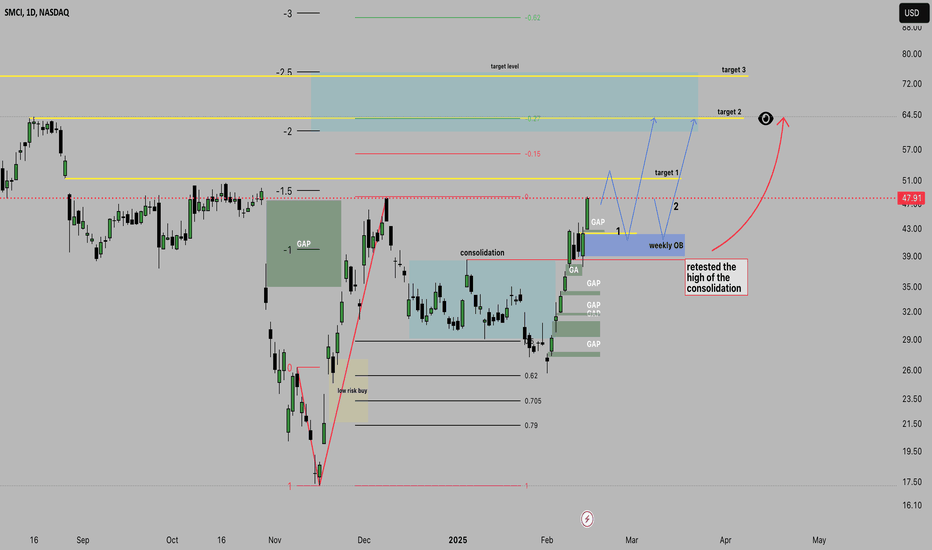This screenshot has height=550, width=932.
Task: Click the red -0.15 Fibonacci label
Action: 533,154
